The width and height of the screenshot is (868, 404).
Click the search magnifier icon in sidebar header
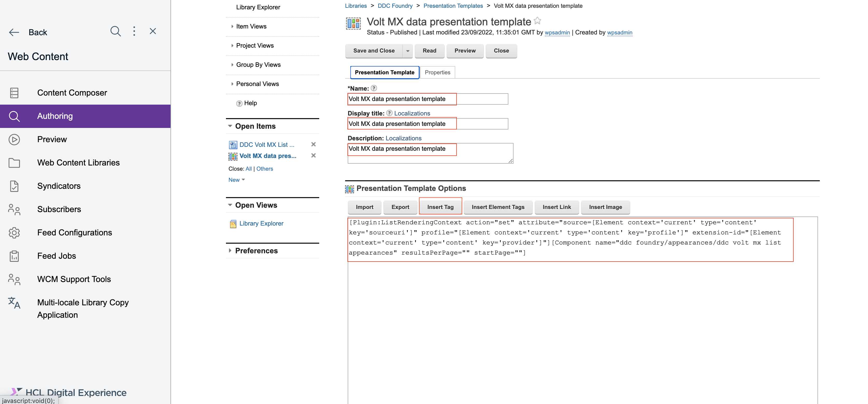[115, 31]
